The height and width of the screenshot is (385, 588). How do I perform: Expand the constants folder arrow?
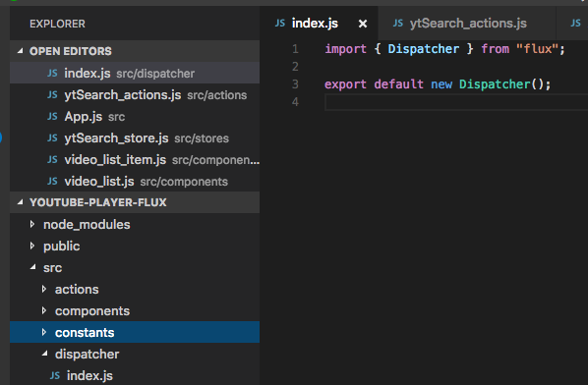pyautogui.click(x=44, y=332)
